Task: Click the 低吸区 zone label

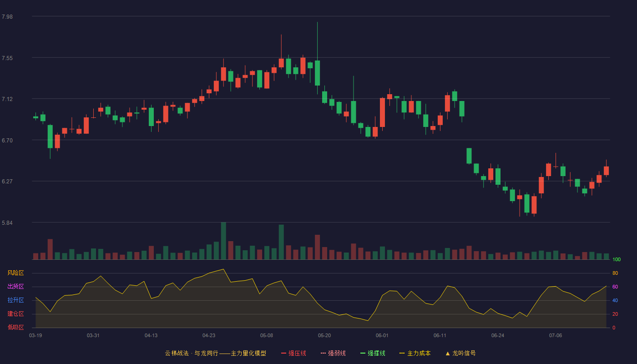Action: click(15, 327)
